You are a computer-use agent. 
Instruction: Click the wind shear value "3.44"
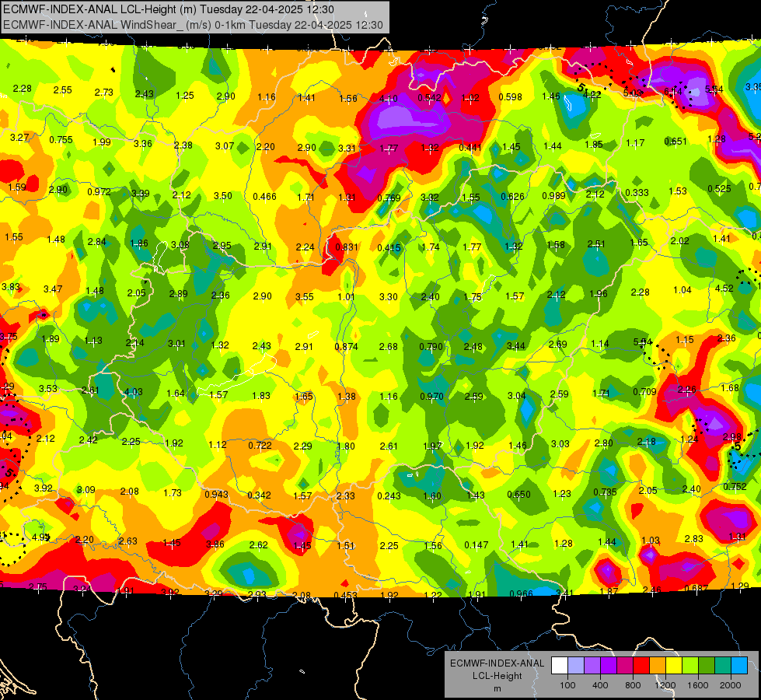[516, 346]
